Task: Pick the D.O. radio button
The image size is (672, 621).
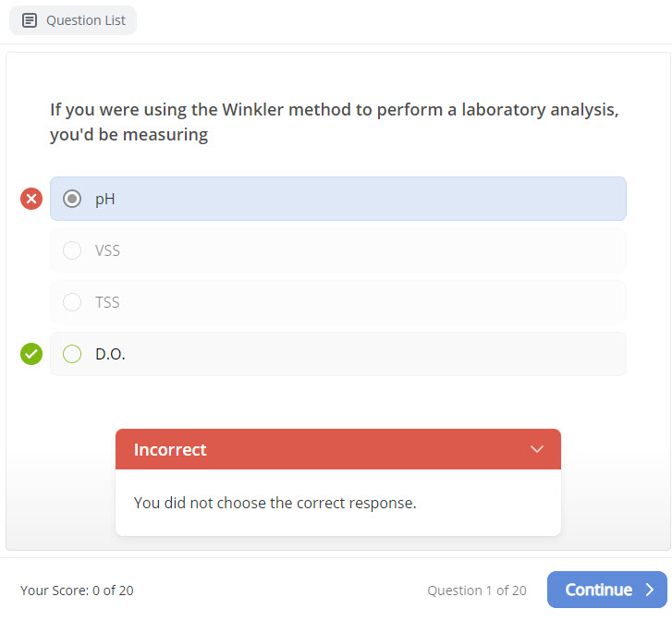Action: coord(72,354)
